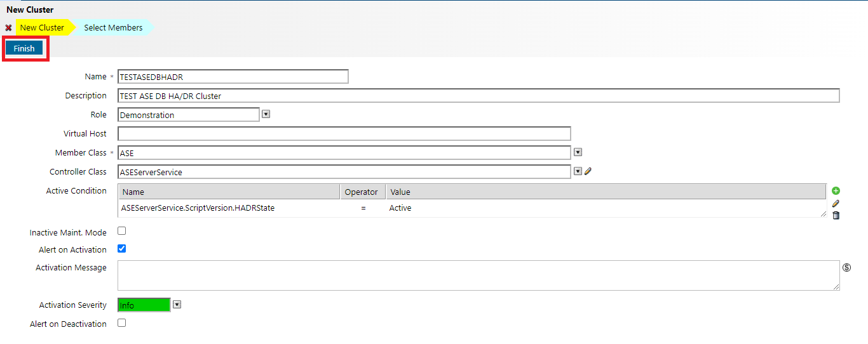This screenshot has height=344, width=868.
Task: Enable the Inactive Maint. Mode checkbox
Action: tap(122, 231)
